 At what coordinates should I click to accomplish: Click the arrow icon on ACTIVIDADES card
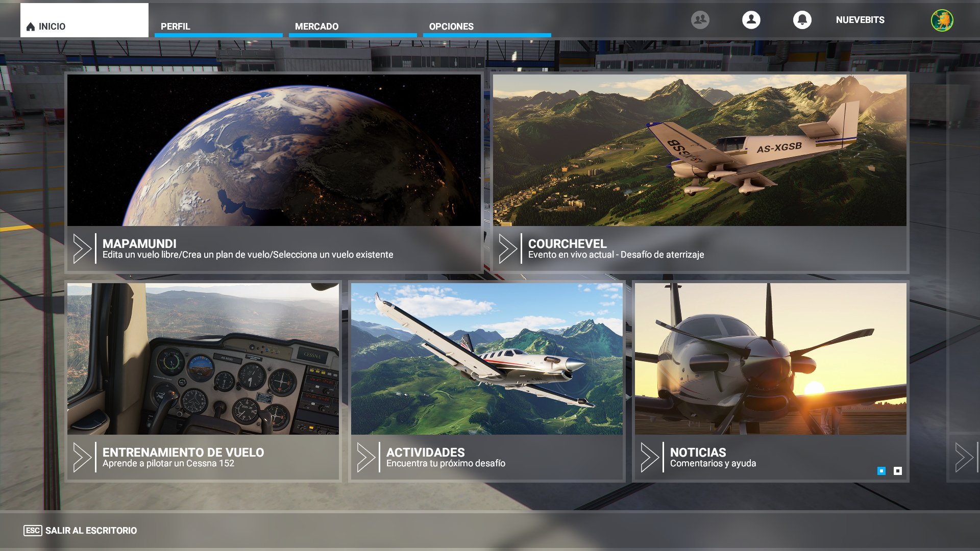365,458
